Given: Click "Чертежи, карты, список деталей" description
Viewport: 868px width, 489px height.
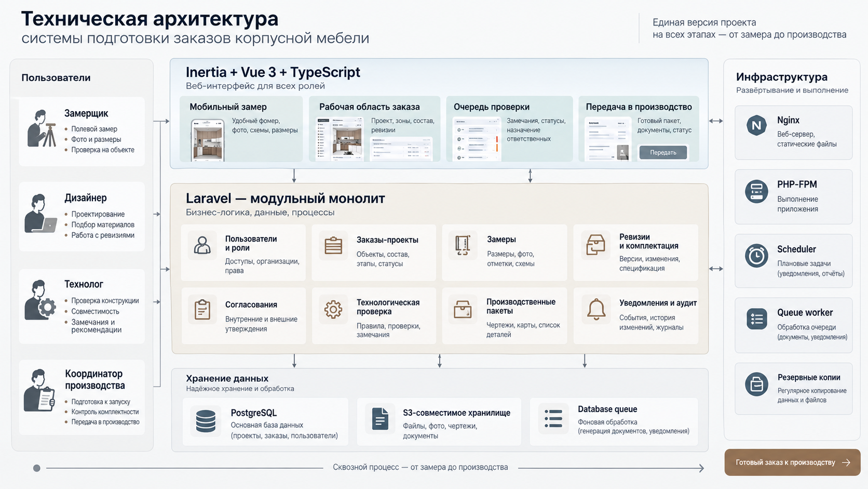Looking at the screenshot, I should 523,329.
